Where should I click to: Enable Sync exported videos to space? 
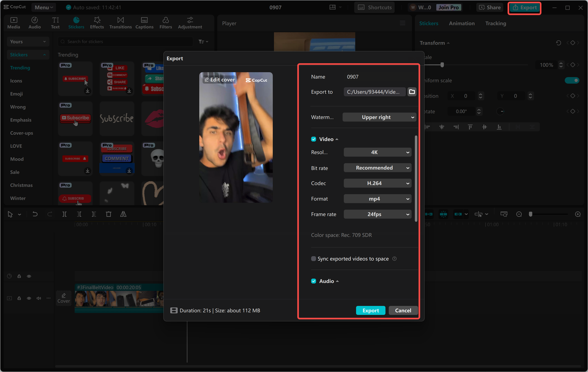[x=314, y=259]
